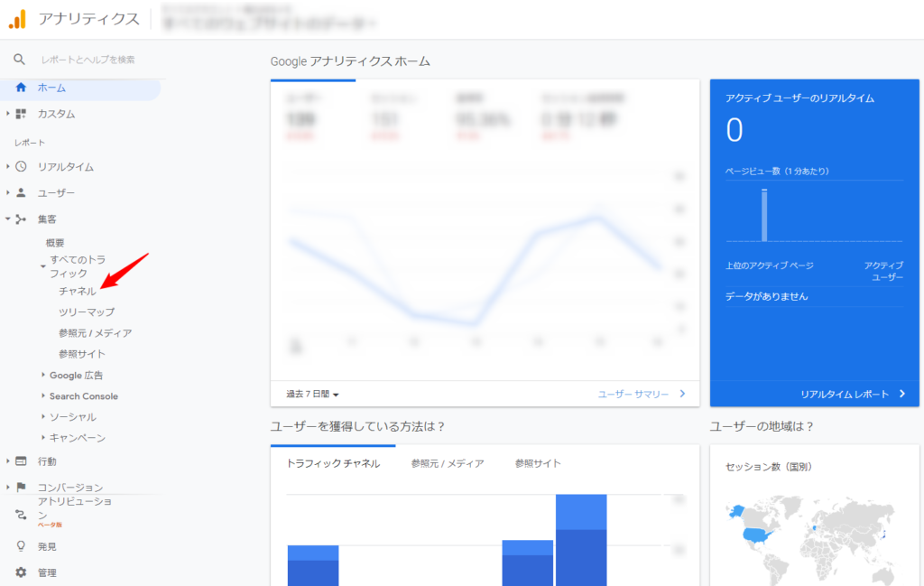Click the chevron beside ユーザー サマリー
The height and width of the screenshot is (586, 924).
682,393
